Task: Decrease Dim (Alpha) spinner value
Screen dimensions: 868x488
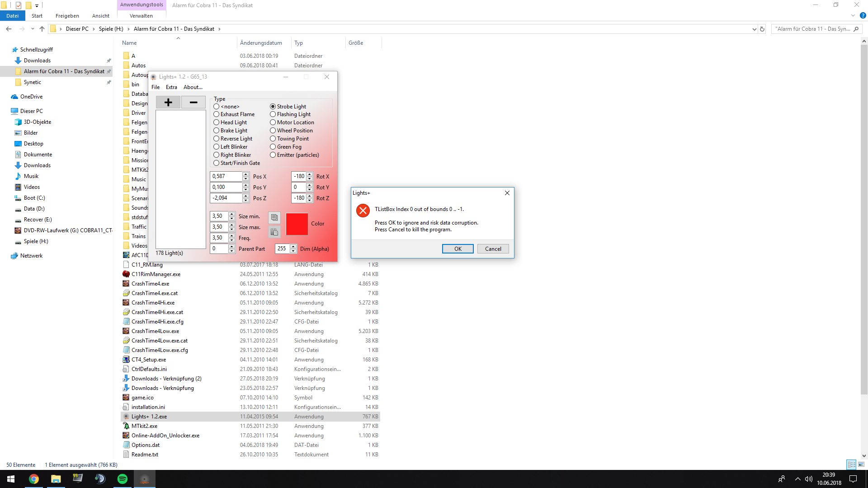Action: click(293, 251)
